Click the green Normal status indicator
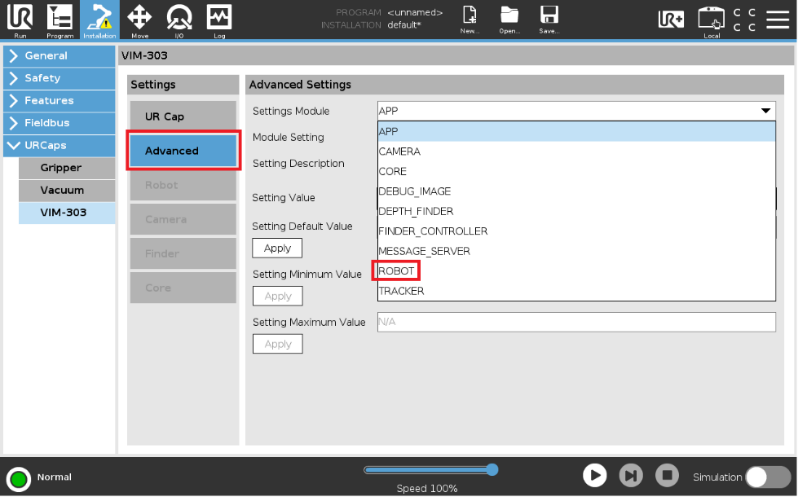798x497 pixels. [x=19, y=479]
